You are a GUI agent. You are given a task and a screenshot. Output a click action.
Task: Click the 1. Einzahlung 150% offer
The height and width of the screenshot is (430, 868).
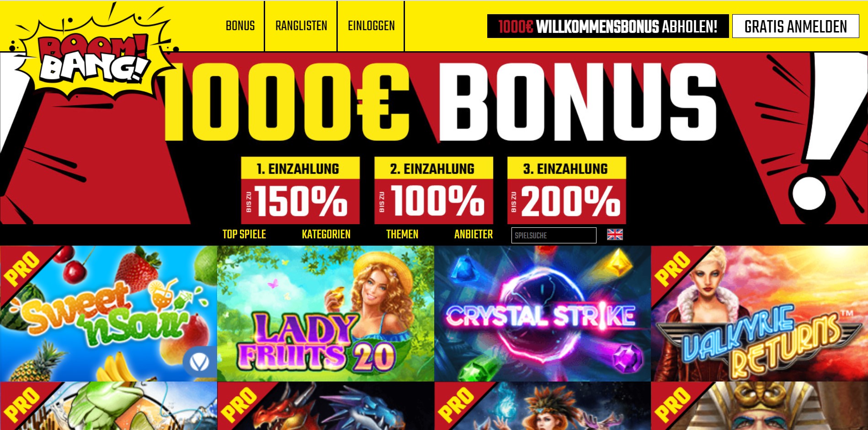point(300,190)
